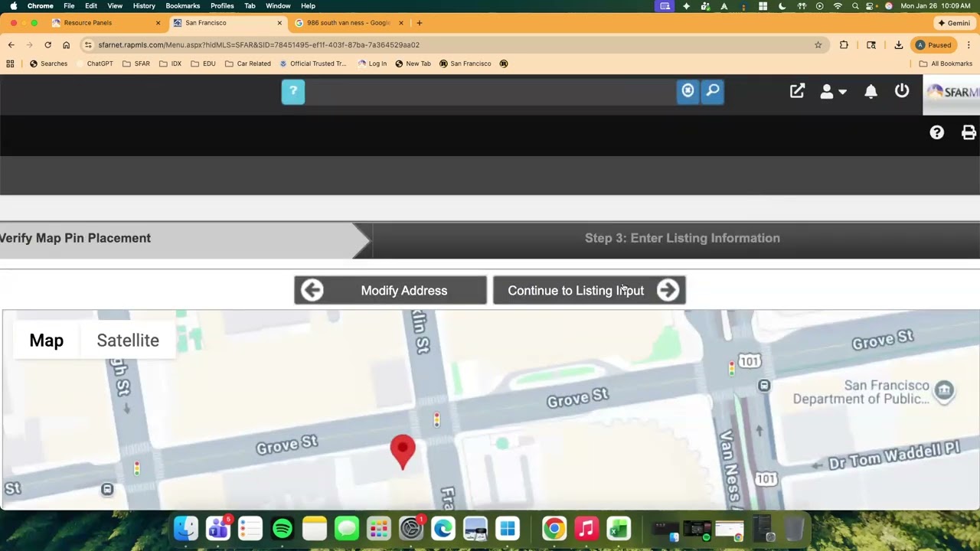The width and height of the screenshot is (980, 551).
Task: Click the Paused profile button
Action: [x=933, y=45]
